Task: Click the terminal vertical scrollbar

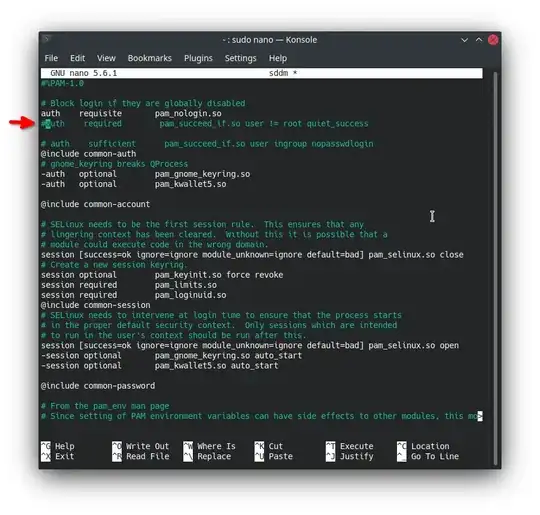Action: tap(495, 269)
